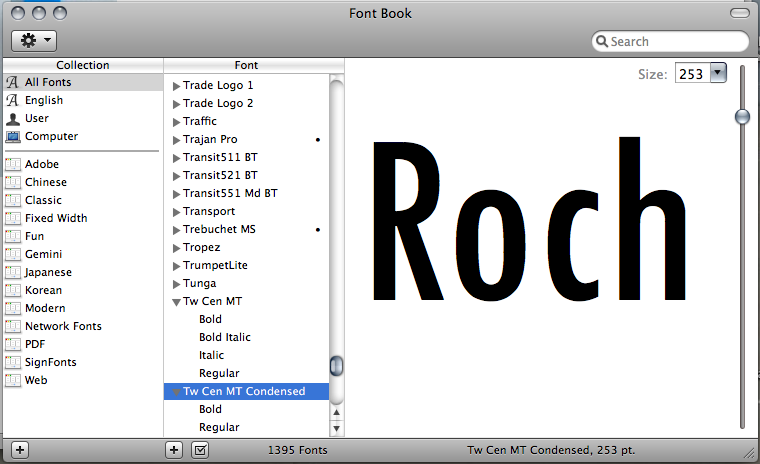Select Tw Cen MT Condensed Regular
Viewport: 760px width, 464px height.
pos(219,427)
